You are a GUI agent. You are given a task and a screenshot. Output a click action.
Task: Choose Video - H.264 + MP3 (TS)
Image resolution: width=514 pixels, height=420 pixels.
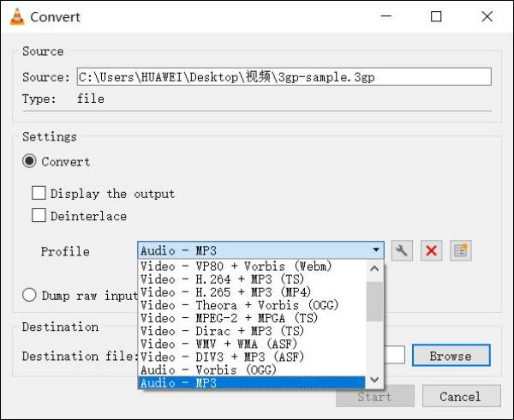[251, 279]
